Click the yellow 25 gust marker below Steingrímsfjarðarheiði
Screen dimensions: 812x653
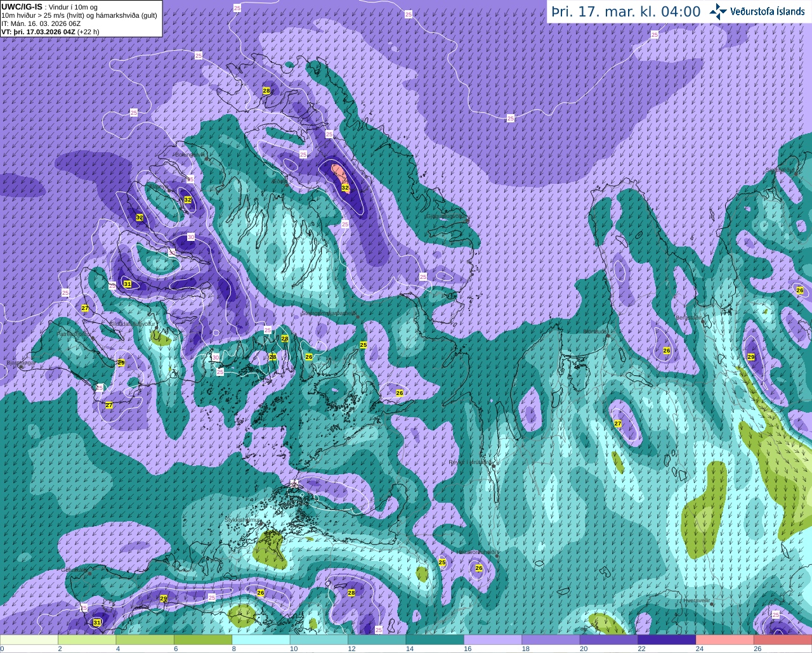pos(363,345)
